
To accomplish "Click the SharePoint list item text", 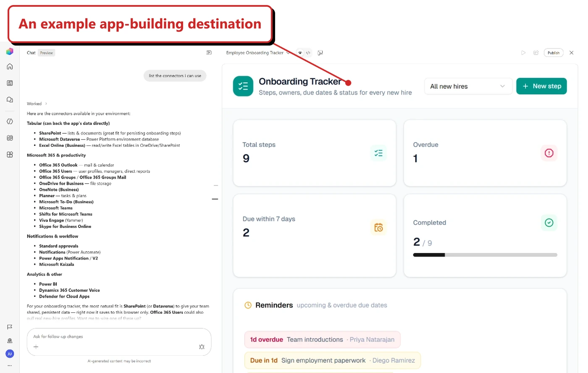I will pos(110,133).
